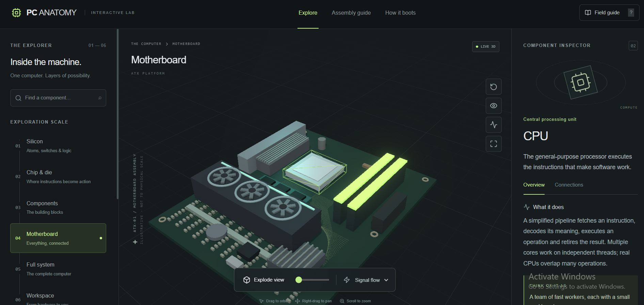Click the Find a component search field
This screenshot has height=305, width=644.
(58, 98)
